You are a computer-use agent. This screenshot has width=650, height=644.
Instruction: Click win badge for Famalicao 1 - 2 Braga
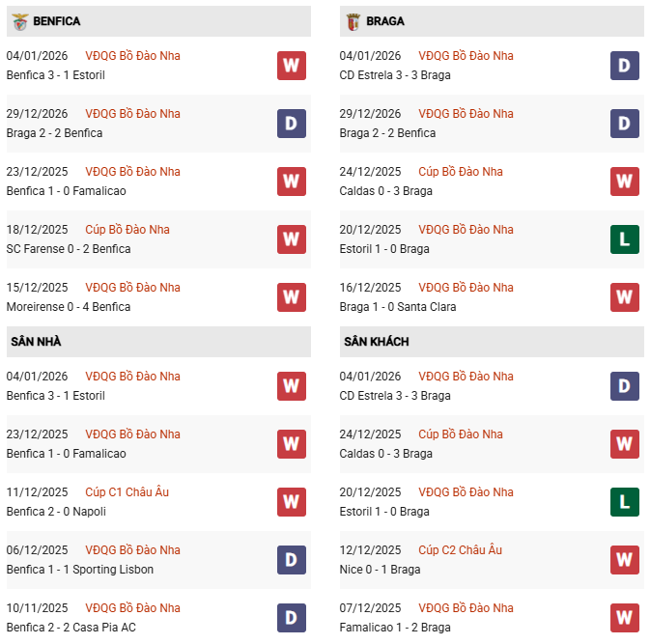[625, 618]
